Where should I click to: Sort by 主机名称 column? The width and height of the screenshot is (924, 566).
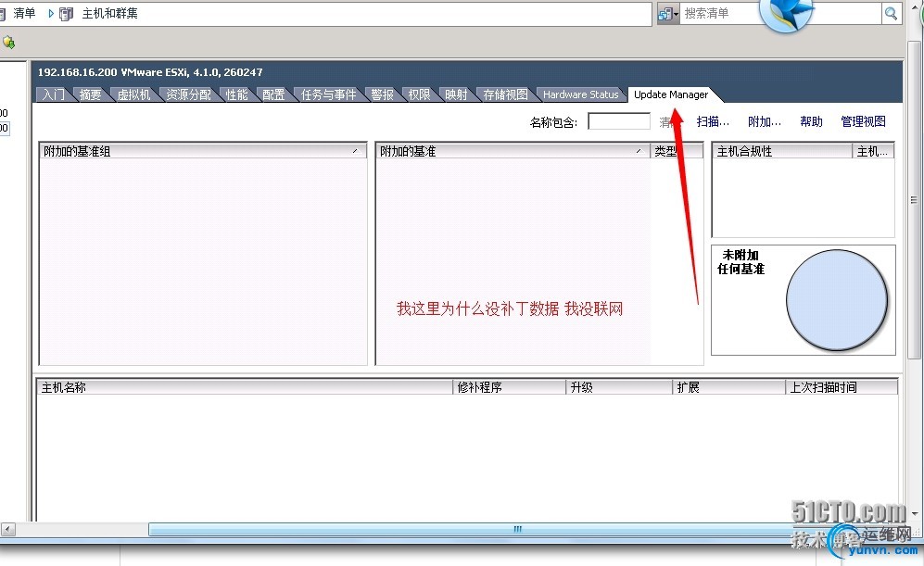pos(244,387)
